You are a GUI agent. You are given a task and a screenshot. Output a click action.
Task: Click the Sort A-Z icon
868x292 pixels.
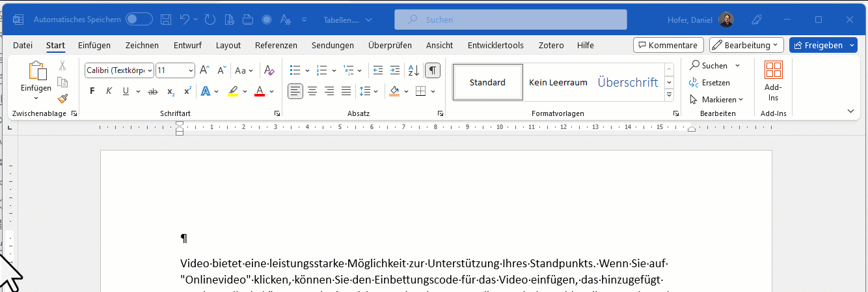point(413,70)
